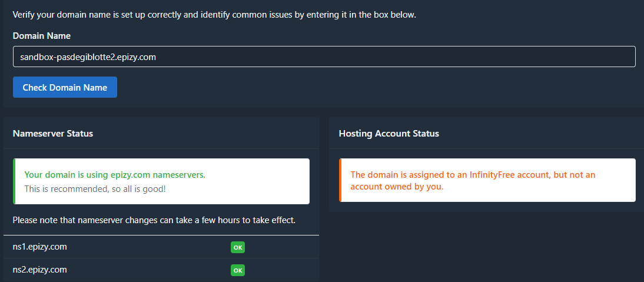Click the Domain Name field label
The height and width of the screenshot is (282, 644).
[42, 36]
